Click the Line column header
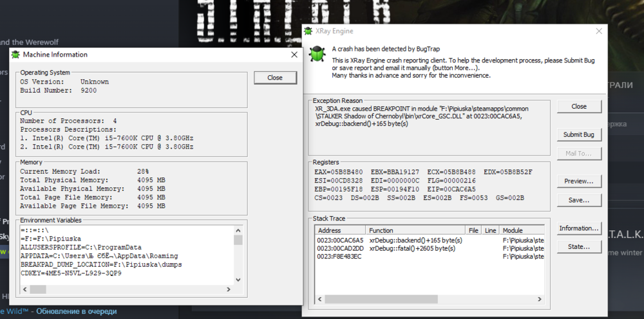Image resolution: width=644 pixels, height=319 pixels. pyautogui.click(x=490, y=230)
